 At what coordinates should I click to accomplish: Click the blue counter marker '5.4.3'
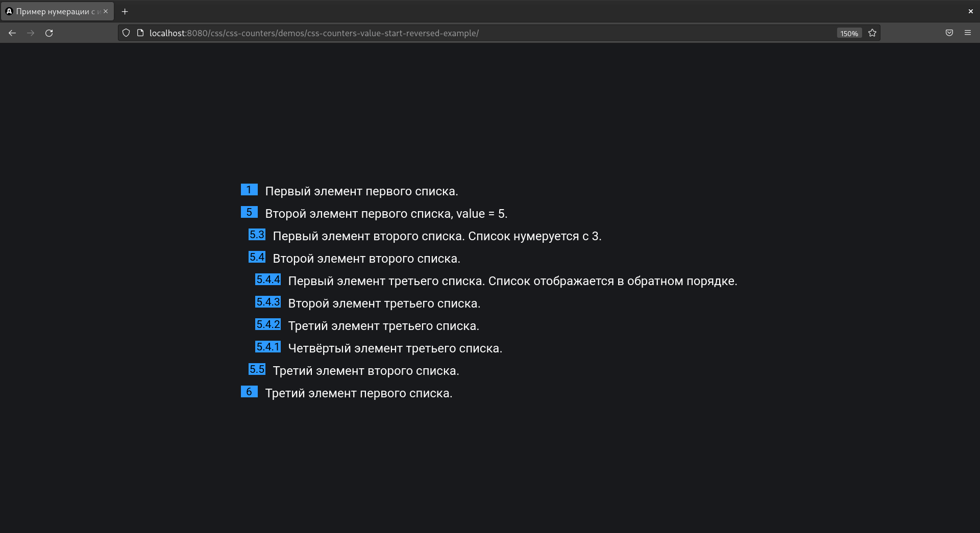pos(268,302)
